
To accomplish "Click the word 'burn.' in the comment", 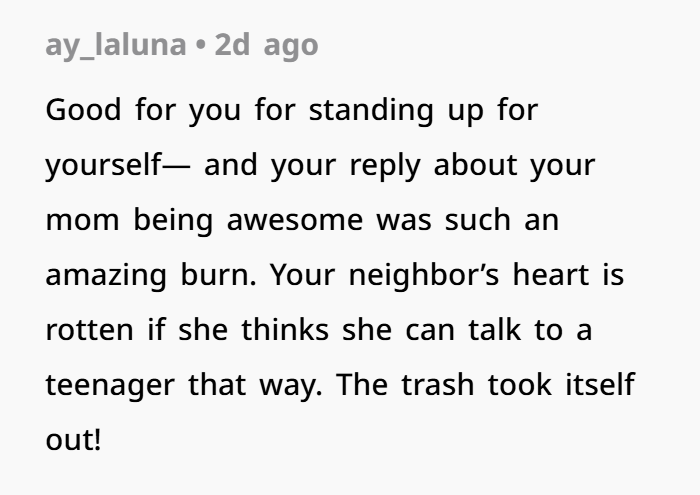I will [x=218, y=275].
